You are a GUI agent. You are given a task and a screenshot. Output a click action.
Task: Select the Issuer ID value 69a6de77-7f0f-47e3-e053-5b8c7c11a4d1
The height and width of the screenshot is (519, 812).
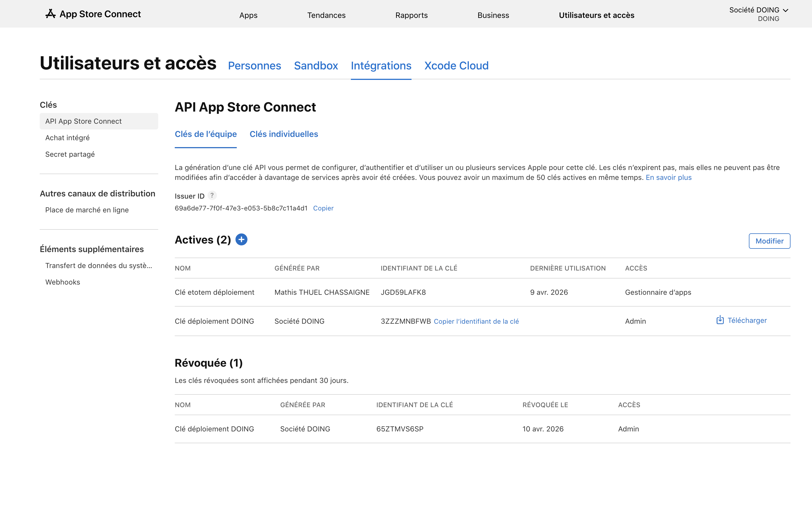point(241,208)
